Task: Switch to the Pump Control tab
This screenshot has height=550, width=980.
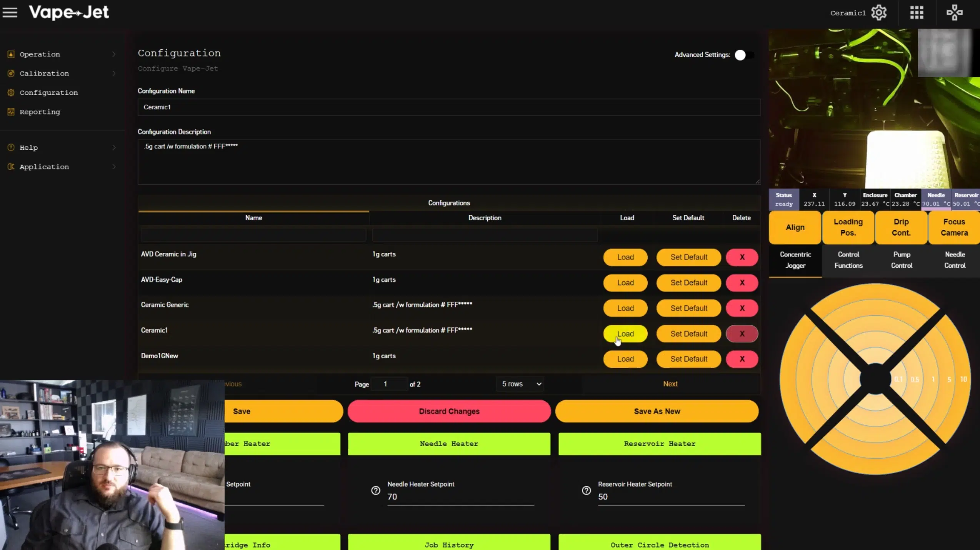Action: 902,260
